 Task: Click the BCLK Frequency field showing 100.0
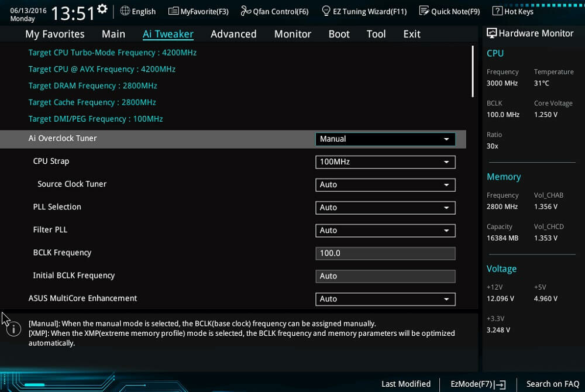(x=385, y=253)
